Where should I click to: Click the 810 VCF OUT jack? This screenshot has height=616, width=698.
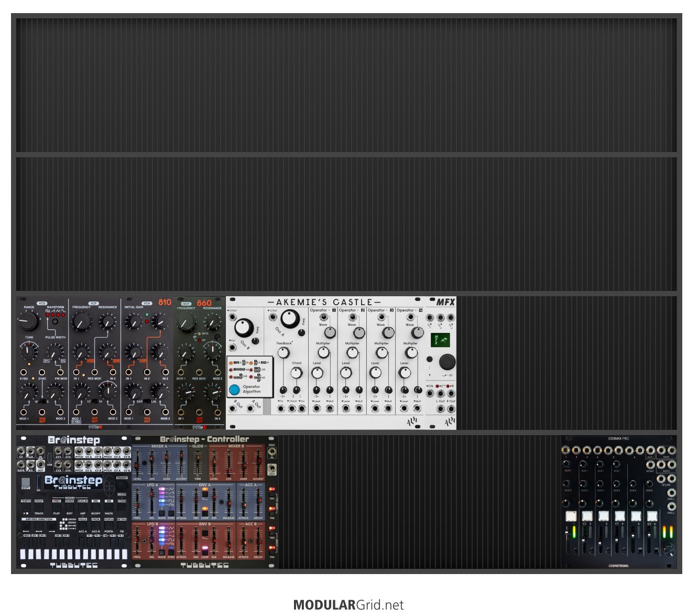[95, 413]
